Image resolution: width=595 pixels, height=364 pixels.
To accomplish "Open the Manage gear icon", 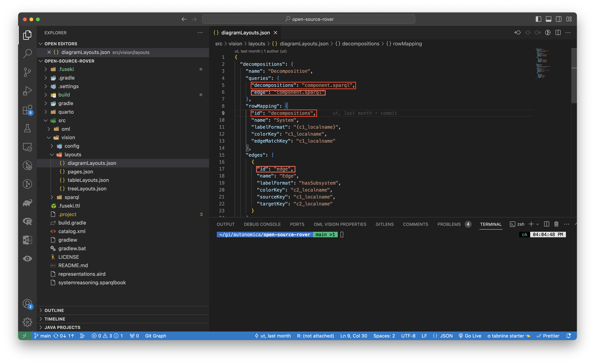I will [27, 322].
